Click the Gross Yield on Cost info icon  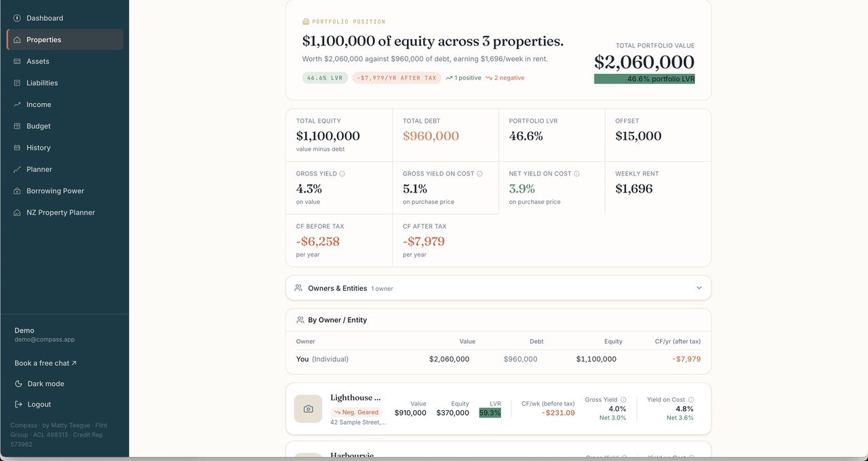(x=479, y=174)
